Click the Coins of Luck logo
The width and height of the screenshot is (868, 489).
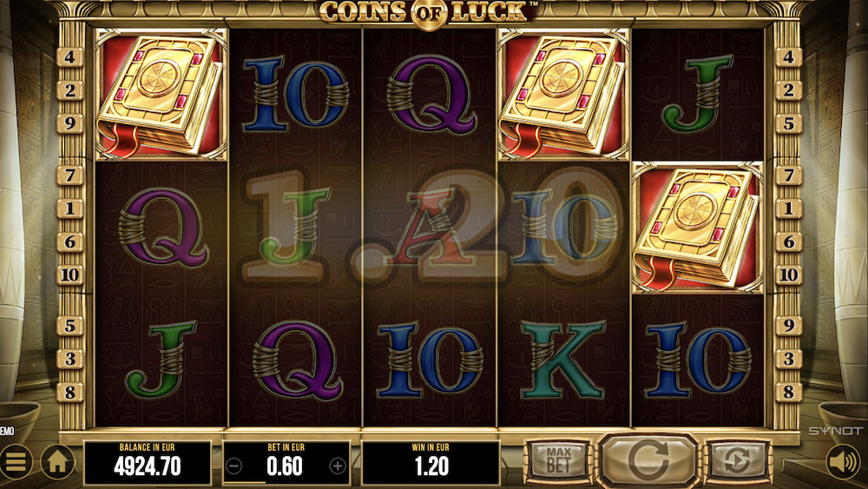click(428, 11)
